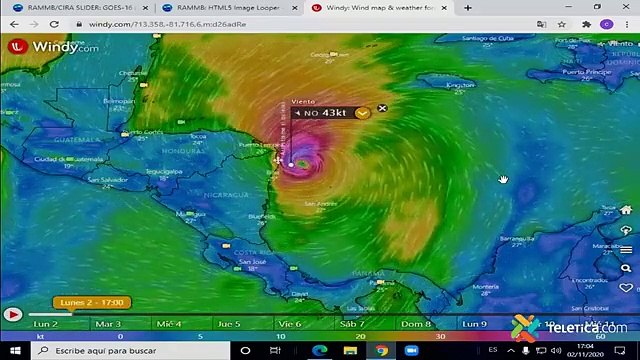
Task: Play the forecast animation
Action: click(x=13, y=315)
